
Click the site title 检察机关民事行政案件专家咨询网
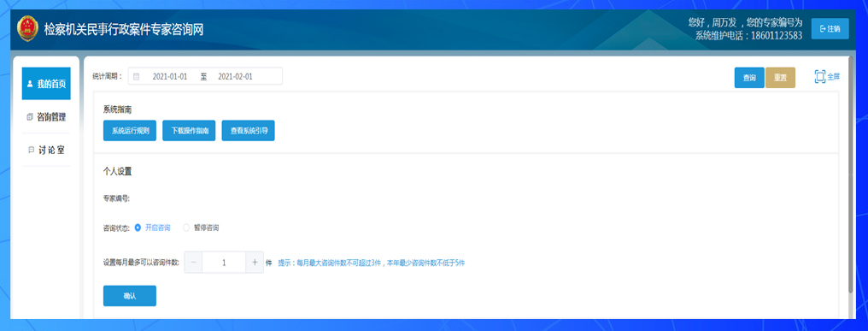pos(124,29)
